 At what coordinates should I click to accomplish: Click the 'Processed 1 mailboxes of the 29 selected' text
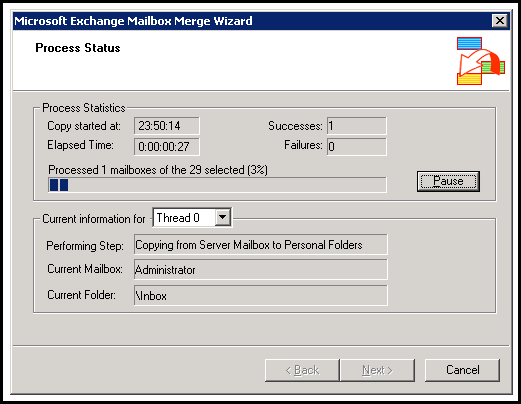point(158,170)
